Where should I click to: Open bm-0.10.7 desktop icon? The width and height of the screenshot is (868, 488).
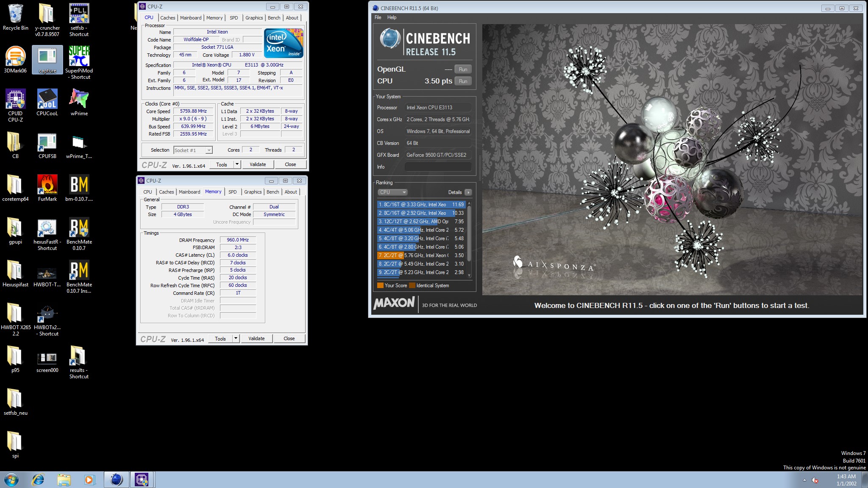[x=79, y=188]
